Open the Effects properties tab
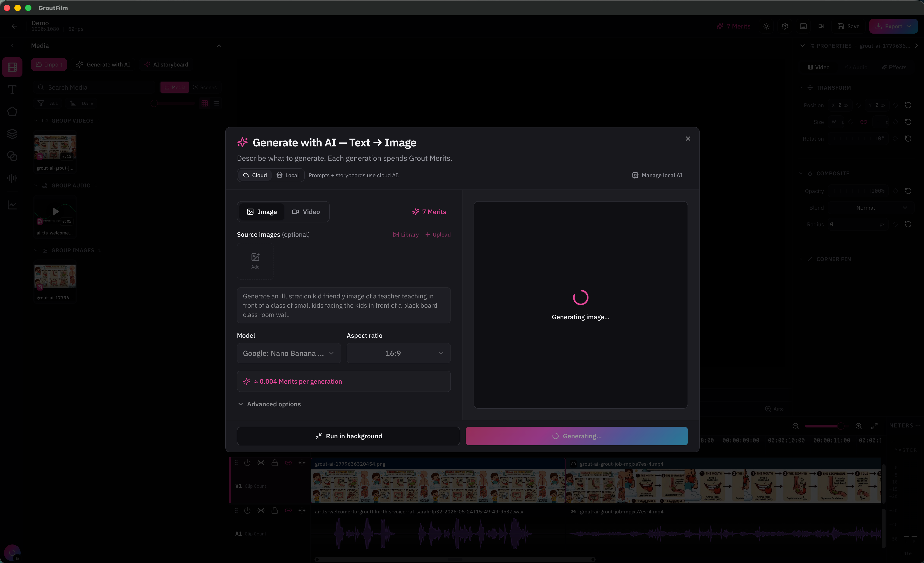 point(894,67)
